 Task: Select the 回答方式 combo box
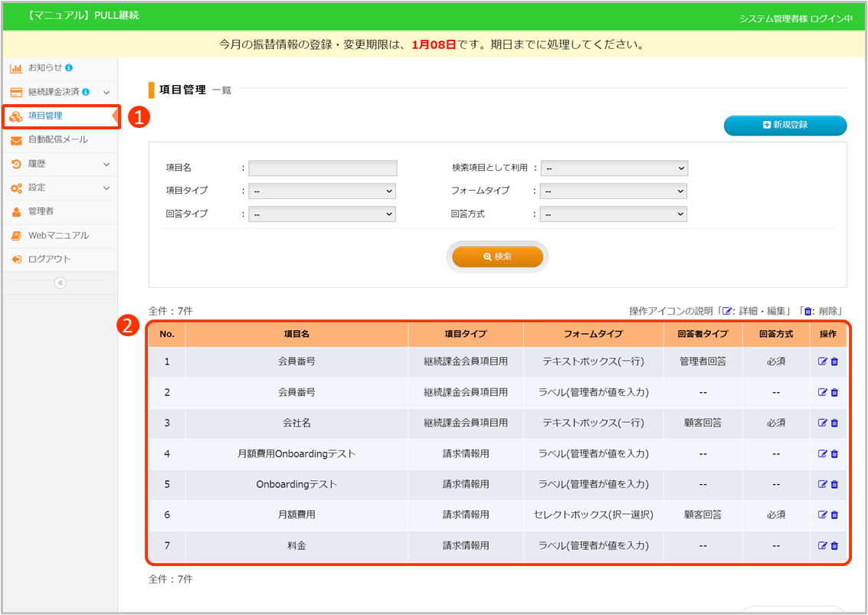pos(614,214)
